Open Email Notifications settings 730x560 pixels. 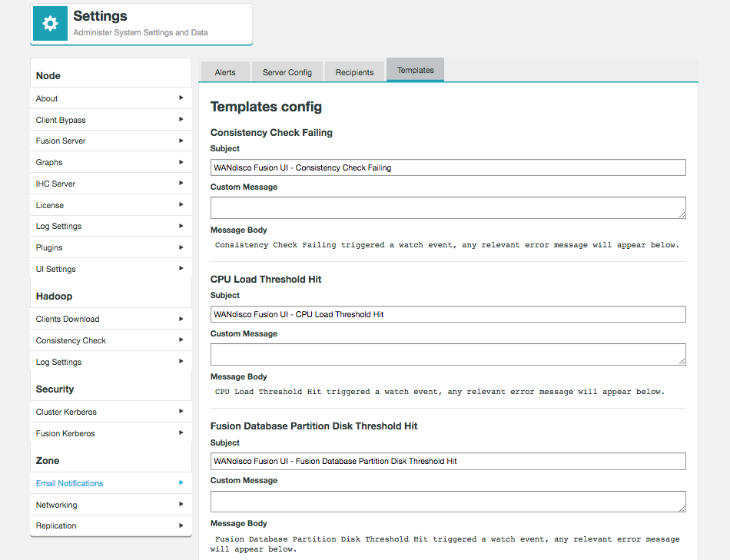click(x=111, y=483)
